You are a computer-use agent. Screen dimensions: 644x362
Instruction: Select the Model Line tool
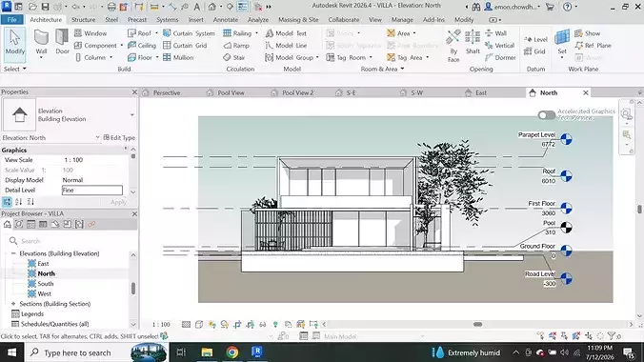(x=286, y=45)
